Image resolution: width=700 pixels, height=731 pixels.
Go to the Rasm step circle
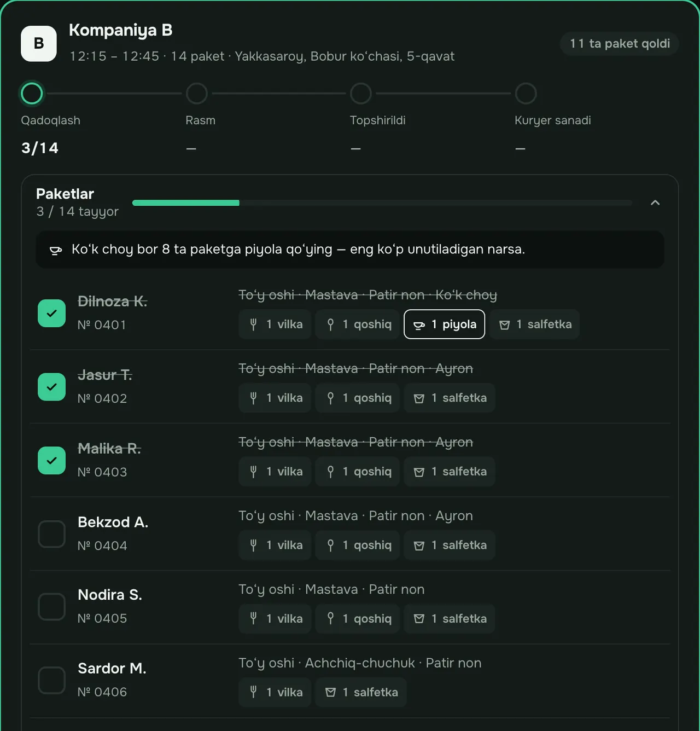(x=197, y=94)
